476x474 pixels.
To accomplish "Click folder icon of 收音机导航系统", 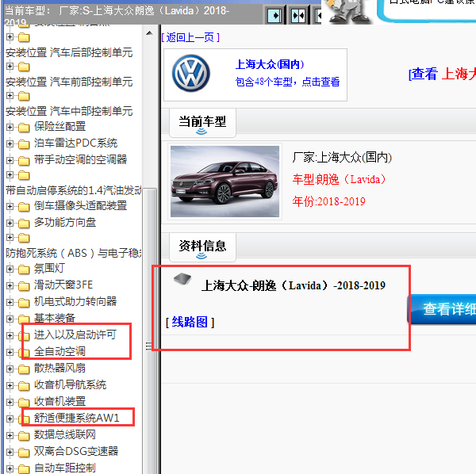I will (24, 386).
